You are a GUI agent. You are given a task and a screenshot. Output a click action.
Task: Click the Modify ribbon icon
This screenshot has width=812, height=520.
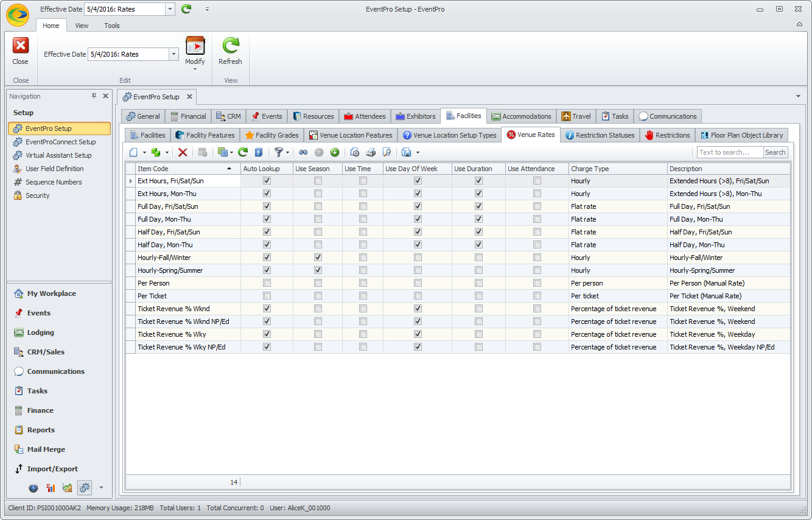click(195, 46)
